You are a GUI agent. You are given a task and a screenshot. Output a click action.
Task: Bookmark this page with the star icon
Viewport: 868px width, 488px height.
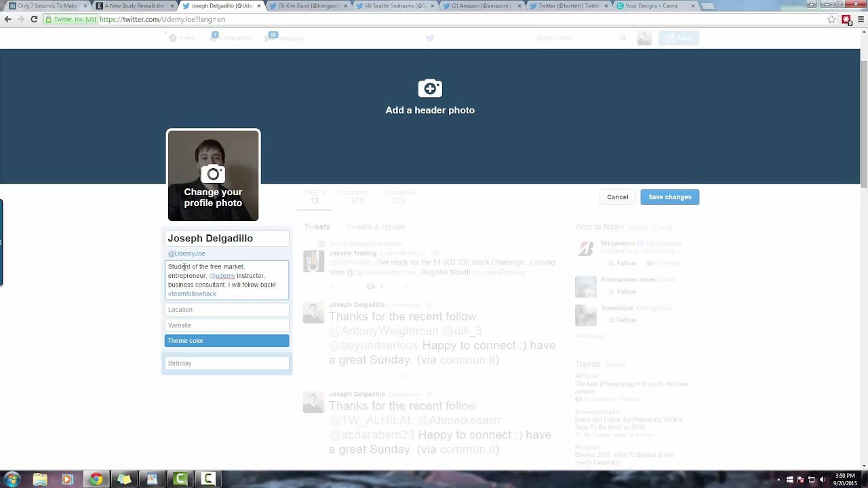831,19
